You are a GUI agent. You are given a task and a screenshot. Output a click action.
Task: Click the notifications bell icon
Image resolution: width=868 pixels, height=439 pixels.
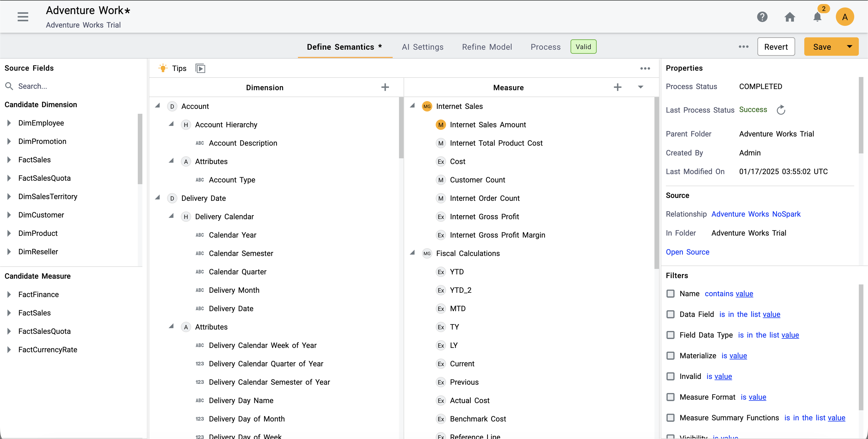tap(817, 17)
